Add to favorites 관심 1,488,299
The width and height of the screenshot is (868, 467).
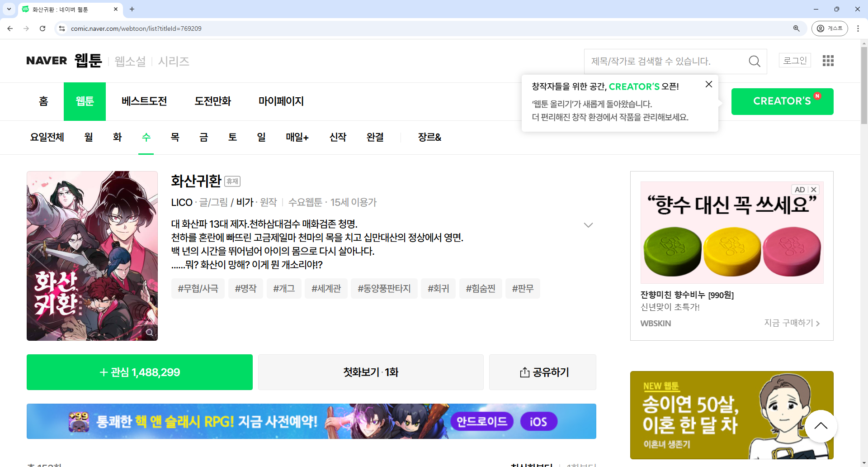[x=140, y=372]
